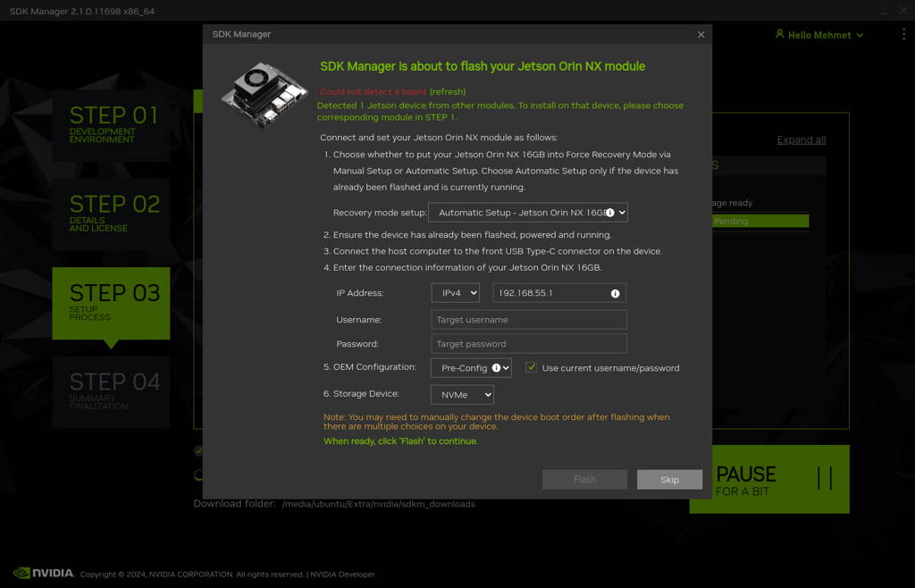Focus the Target username field
Screen dimensions: 915x588
(x=529, y=320)
